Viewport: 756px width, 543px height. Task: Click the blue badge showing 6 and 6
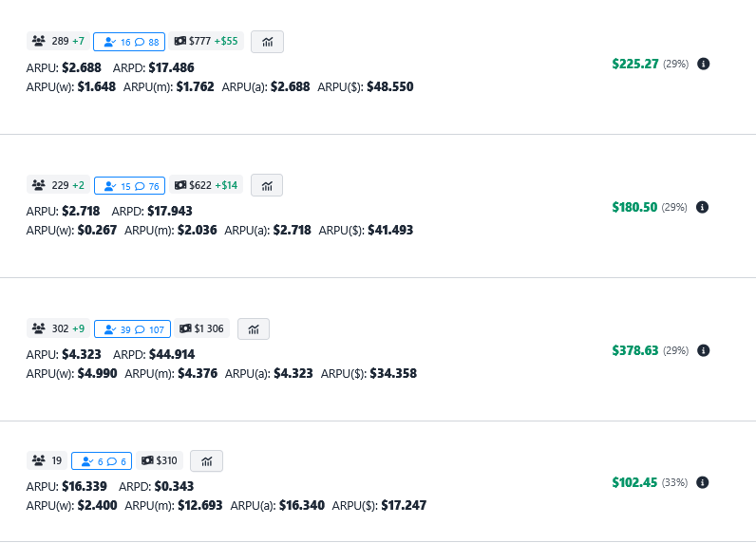(102, 460)
